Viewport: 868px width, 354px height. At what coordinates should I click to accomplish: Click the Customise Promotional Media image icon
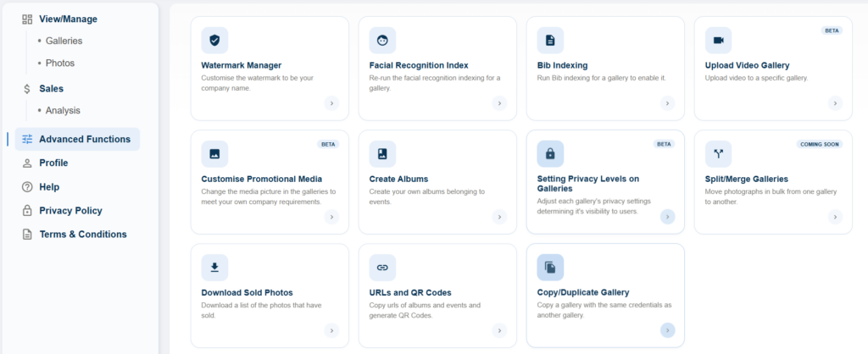pyautogui.click(x=214, y=154)
